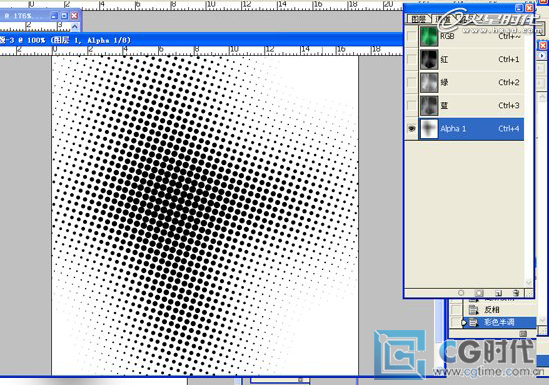Delete current channel trash icon

click(x=516, y=293)
